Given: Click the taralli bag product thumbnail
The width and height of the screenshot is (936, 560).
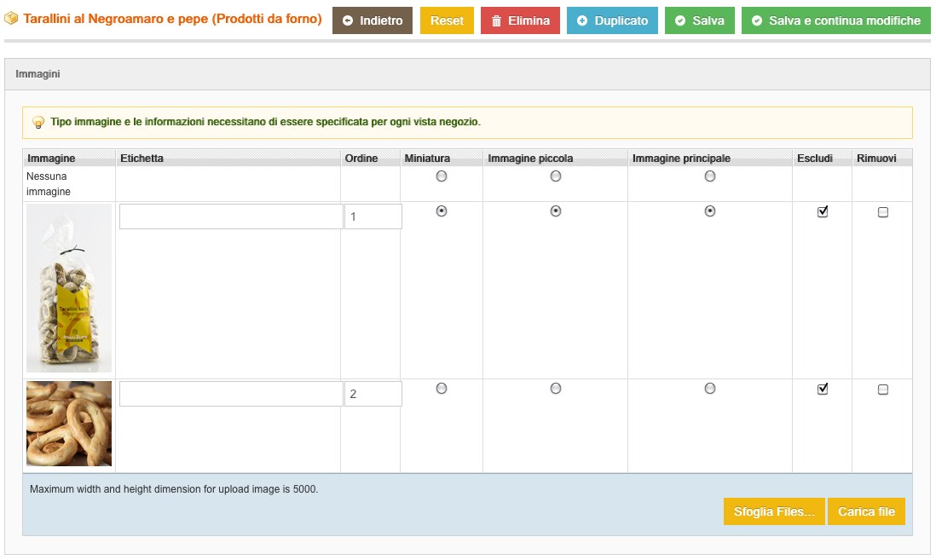Looking at the screenshot, I should [69, 288].
